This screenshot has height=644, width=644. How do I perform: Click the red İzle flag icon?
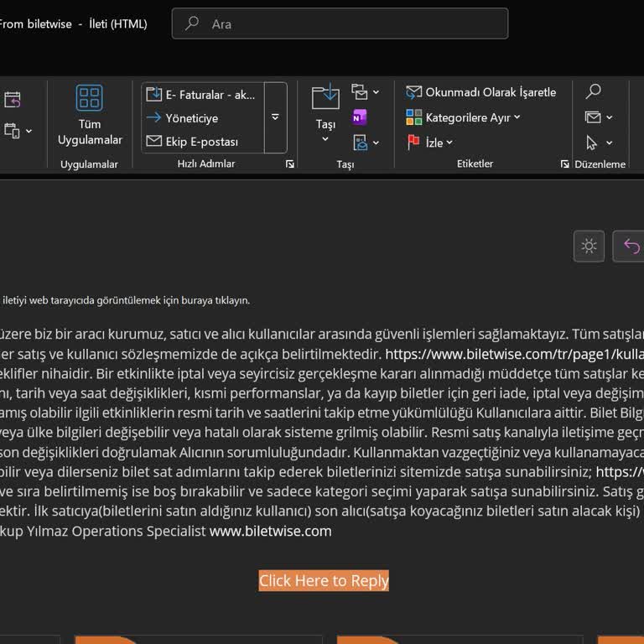[x=413, y=143]
